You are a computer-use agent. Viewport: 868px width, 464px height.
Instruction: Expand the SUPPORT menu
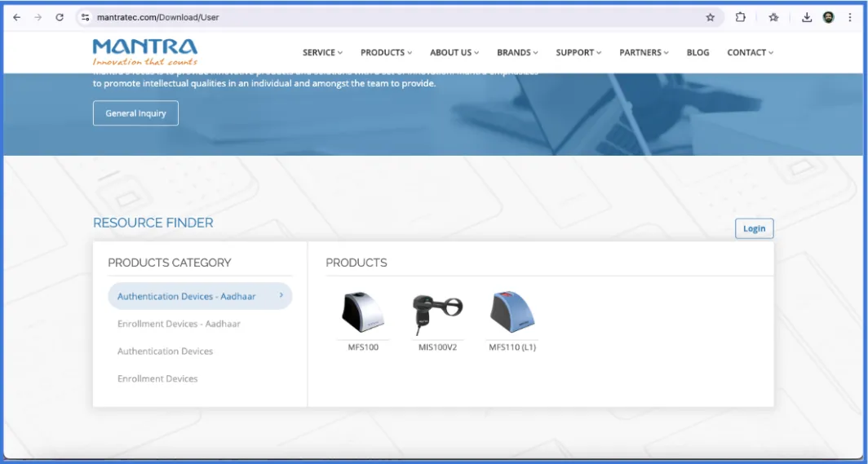click(x=578, y=52)
